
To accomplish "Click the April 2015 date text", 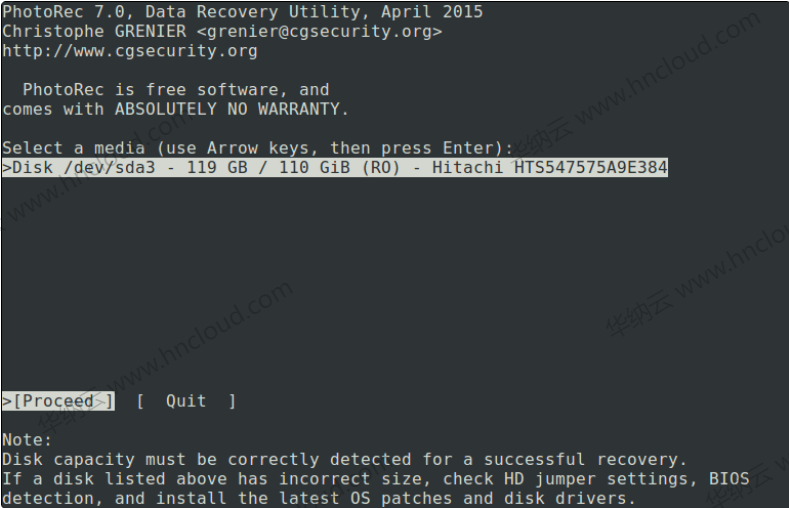I will click(432, 12).
